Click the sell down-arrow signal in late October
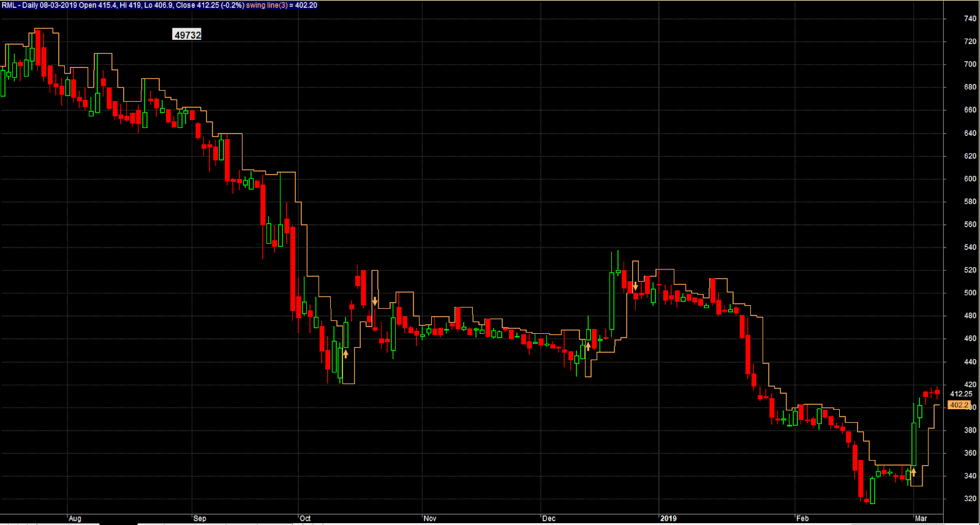Viewport: 980px width, 525px height. pyautogui.click(x=375, y=301)
